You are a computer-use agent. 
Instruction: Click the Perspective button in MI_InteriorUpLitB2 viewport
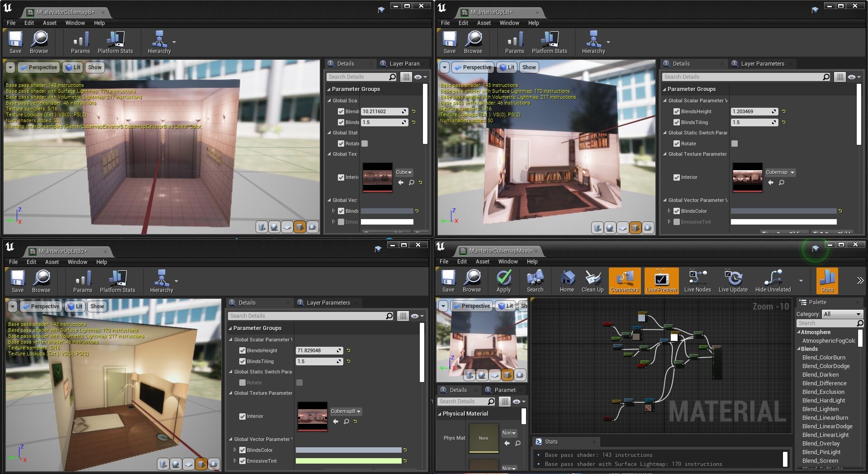click(41, 306)
